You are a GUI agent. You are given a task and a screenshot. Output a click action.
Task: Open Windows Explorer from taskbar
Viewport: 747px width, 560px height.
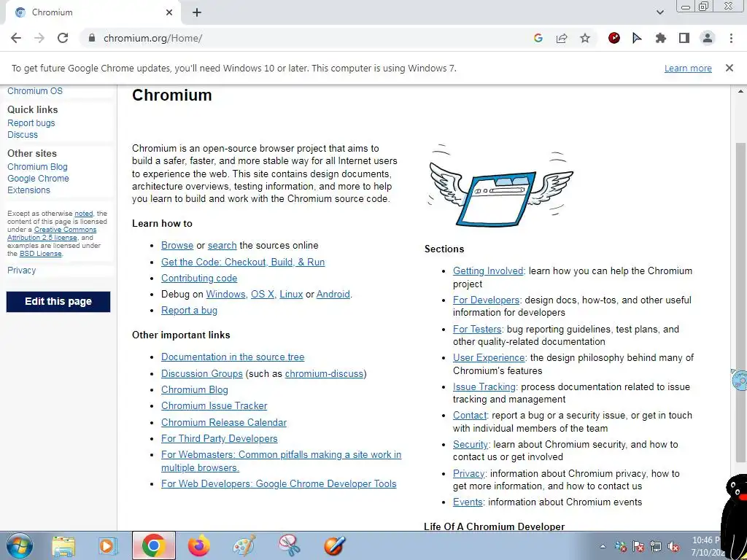[x=63, y=545]
